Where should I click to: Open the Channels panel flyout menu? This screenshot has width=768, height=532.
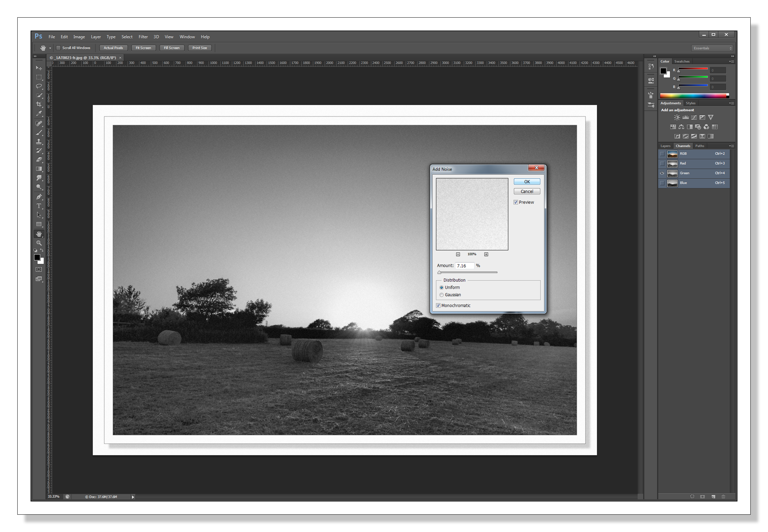click(x=731, y=146)
